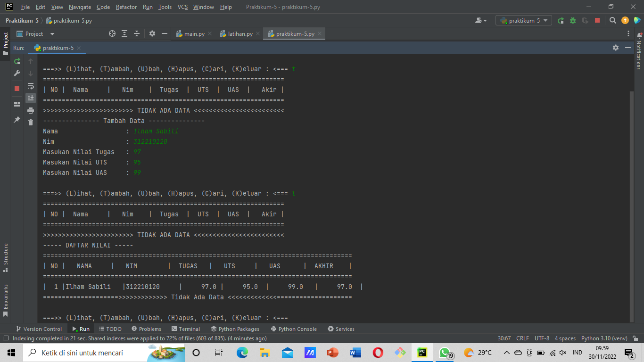Show the Notifications side panel

[x=639, y=51]
